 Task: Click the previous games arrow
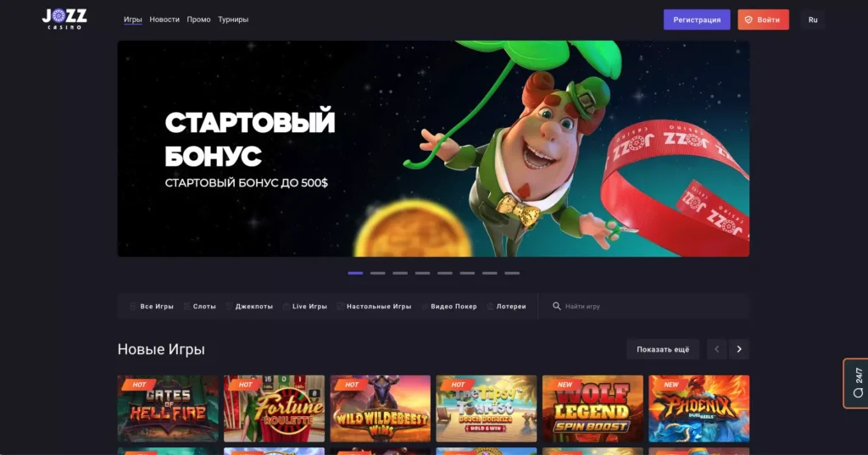click(717, 349)
